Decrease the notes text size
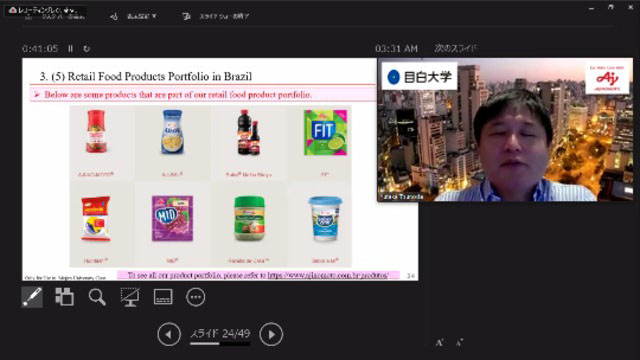The image size is (640, 360). tap(459, 342)
